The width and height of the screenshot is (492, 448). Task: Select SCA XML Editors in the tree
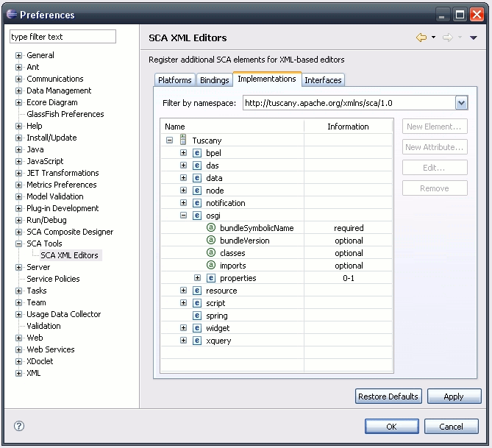click(x=70, y=255)
